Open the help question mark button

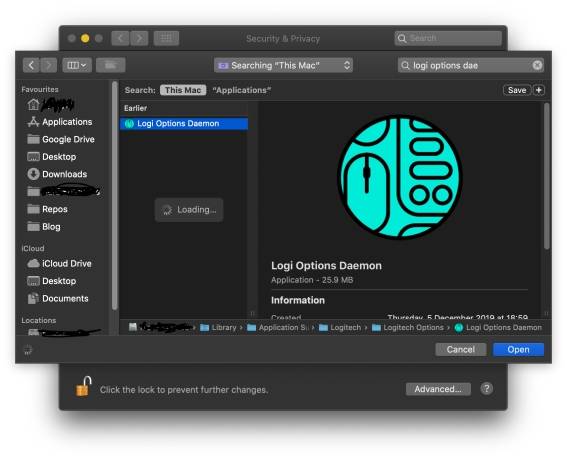(487, 389)
